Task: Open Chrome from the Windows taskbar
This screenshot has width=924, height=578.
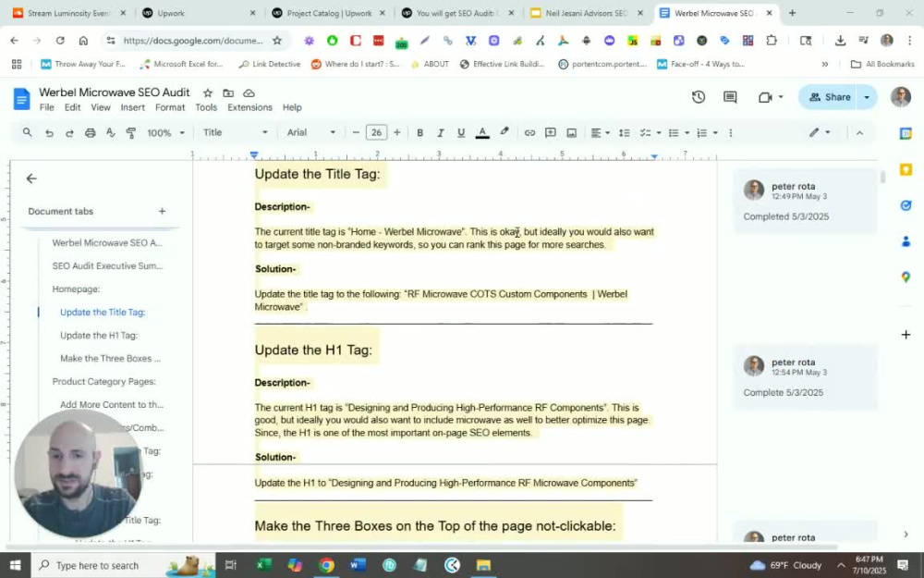Action: [x=326, y=566]
